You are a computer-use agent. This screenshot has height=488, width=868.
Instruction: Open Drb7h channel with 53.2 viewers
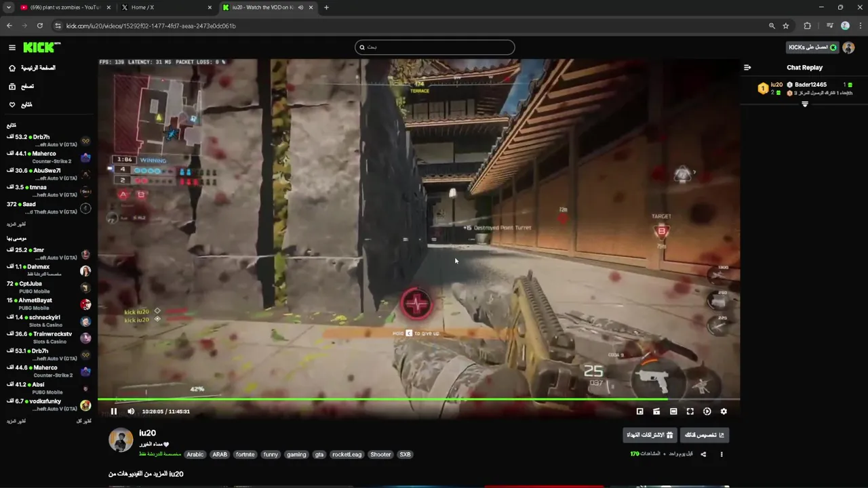(49, 140)
